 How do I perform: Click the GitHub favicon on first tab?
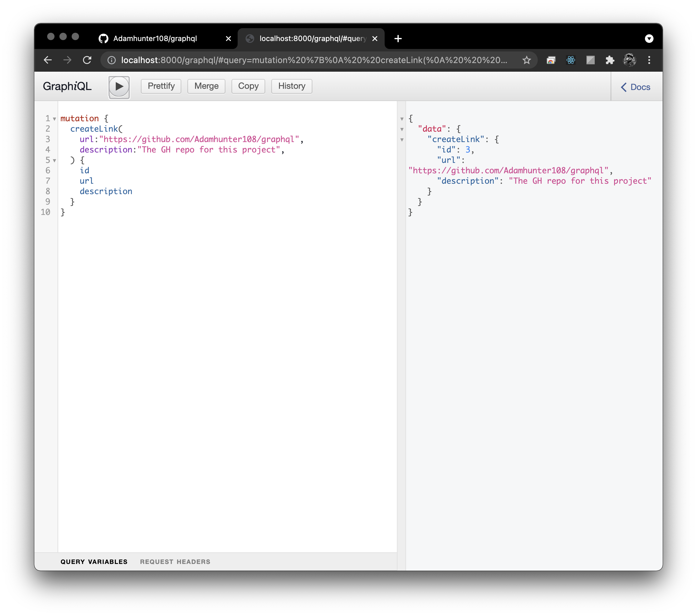point(103,39)
